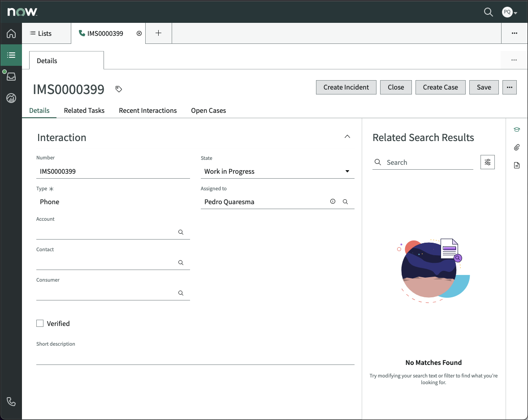528x420 pixels.
Task: Enable the Verified checkbox
Action: [x=40, y=323]
